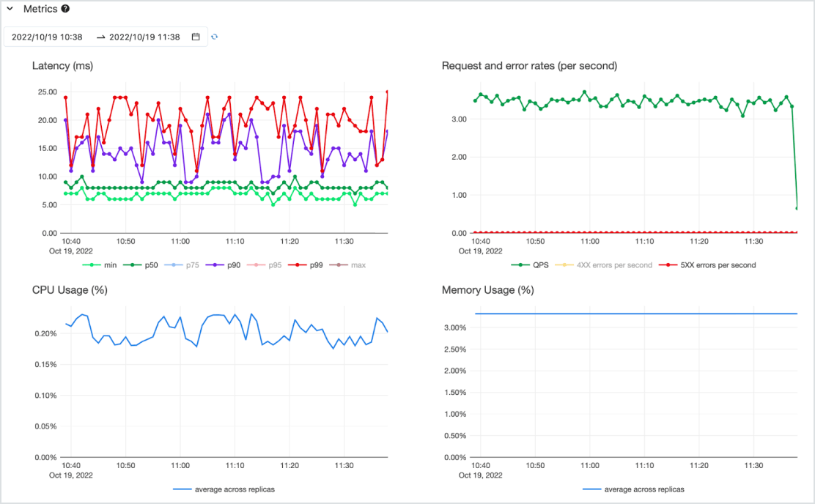This screenshot has height=504, width=815.
Task: Click the highest p99 latency spike
Action: (x=386, y=92)
